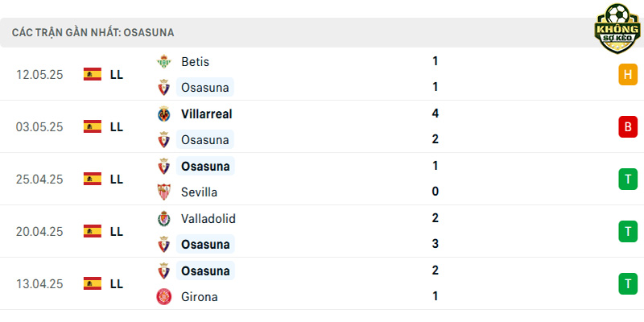644x322 pixels.
Task: Click Villarreal score 4 in match row
Action: [x=436, y=114]
